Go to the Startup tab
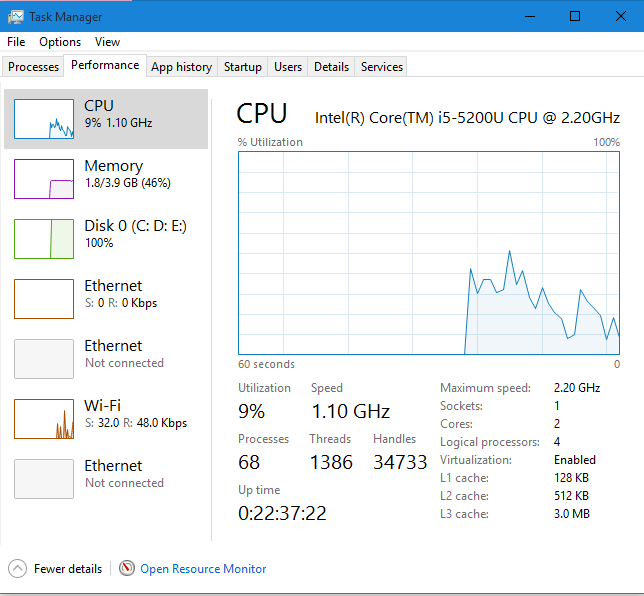The width and height of the screenshot is (644, 596). click(x=243, y=67)
